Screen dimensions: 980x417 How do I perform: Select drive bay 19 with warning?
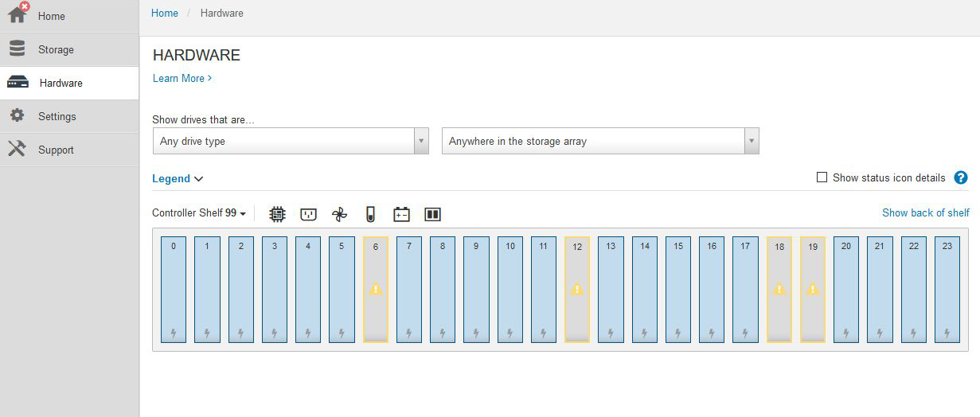813,290
